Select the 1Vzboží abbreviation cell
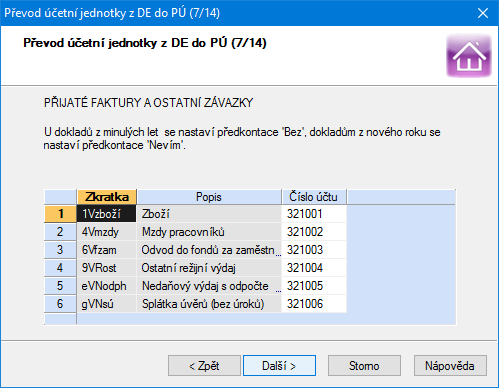This screenshot has height=388, width=499. [107, 214]
